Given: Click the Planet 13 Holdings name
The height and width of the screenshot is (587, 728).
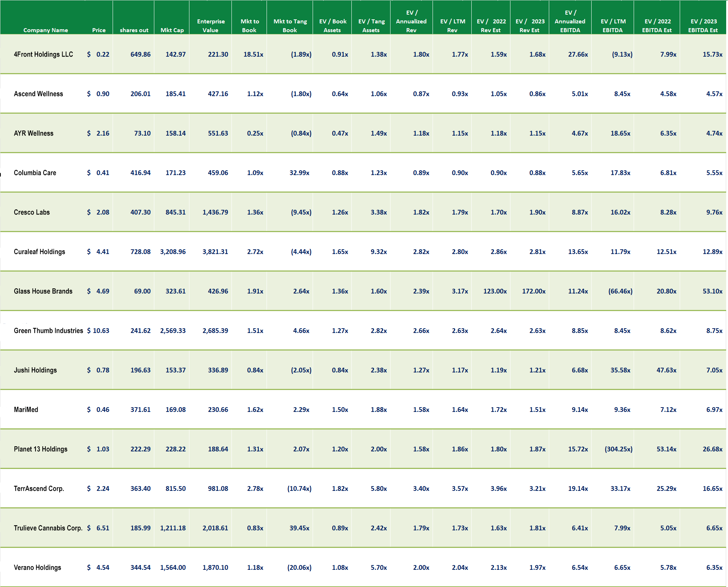Looking at the screenshot, I should click(41, 449).
